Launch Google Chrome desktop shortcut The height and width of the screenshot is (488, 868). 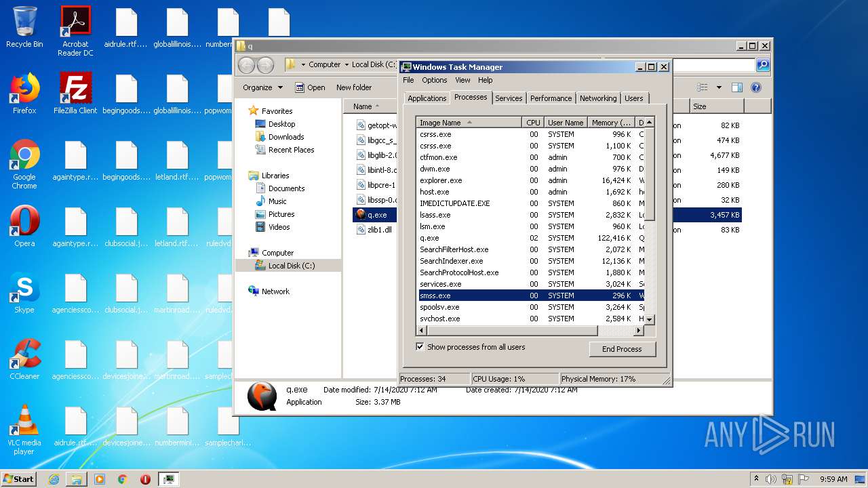24,164
